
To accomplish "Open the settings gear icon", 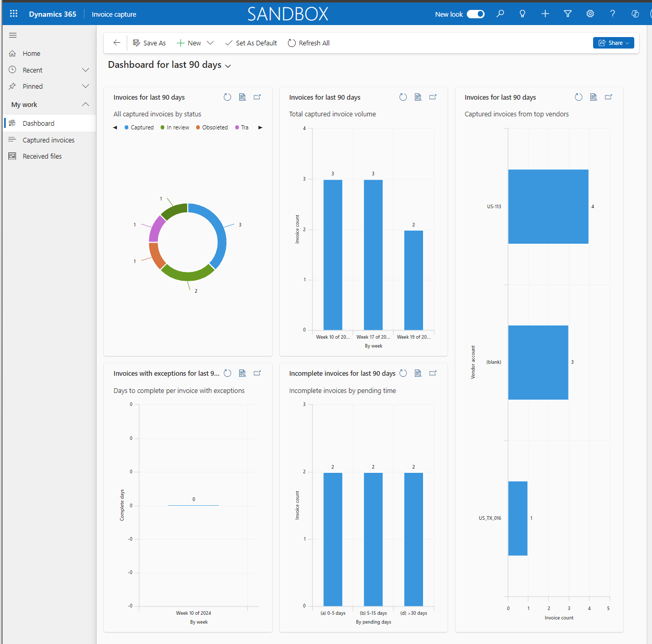I will 590,14.
